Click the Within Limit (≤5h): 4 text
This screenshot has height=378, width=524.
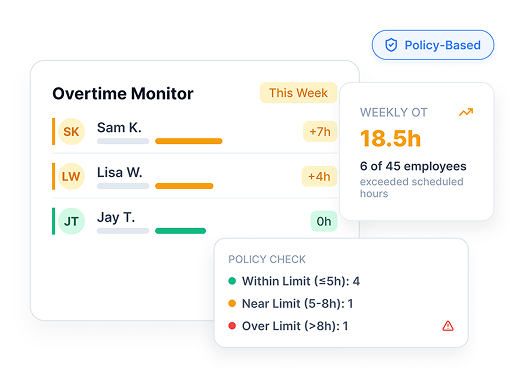tap(301, 281)
